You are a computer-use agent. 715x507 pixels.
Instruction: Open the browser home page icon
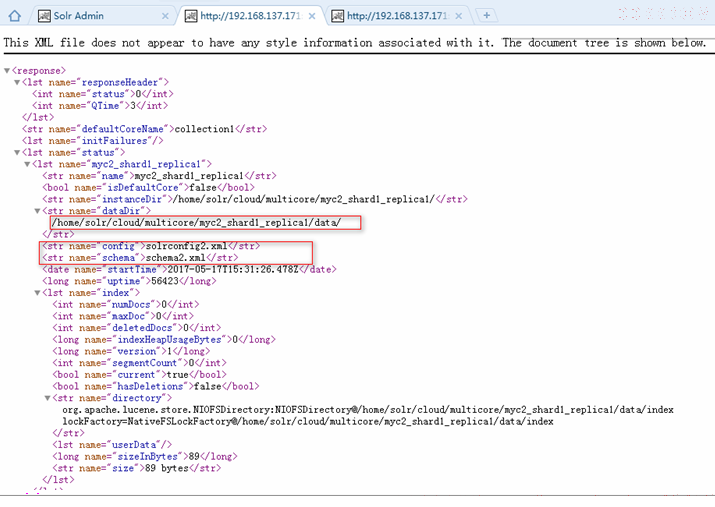(15, 16)
